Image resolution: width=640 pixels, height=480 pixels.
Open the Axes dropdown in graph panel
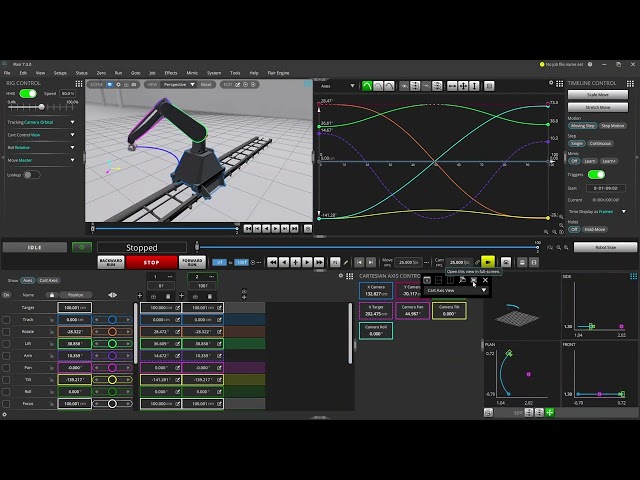pos(338,86)
